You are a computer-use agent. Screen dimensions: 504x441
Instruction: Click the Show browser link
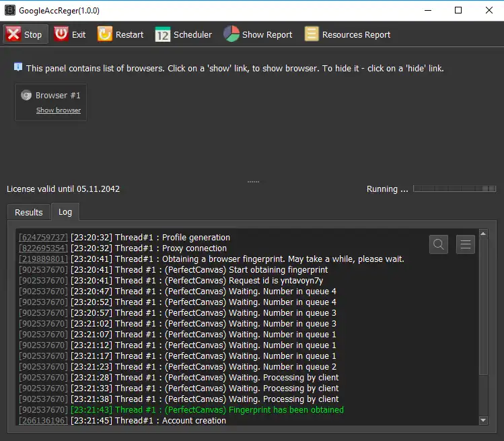click(59, 110)
